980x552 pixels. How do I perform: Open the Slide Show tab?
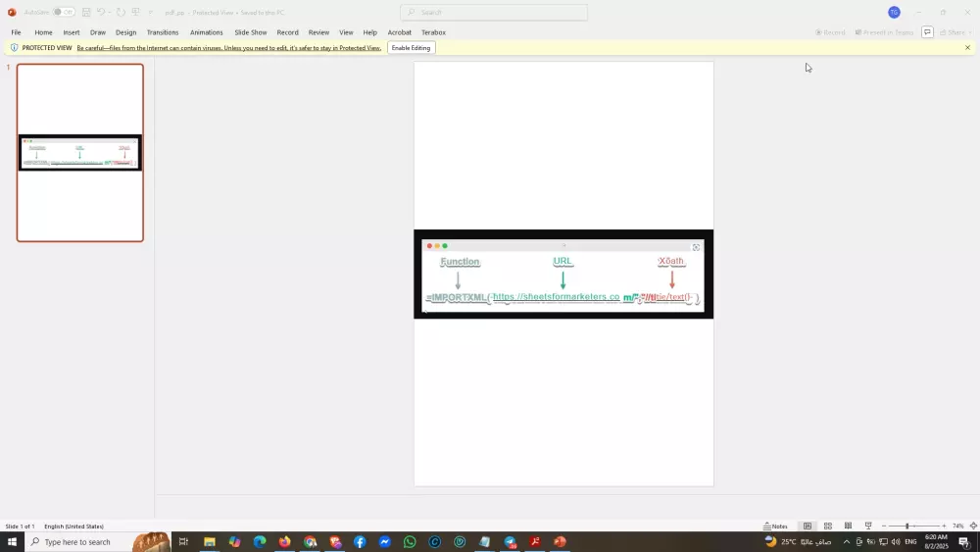coord(251,32)
